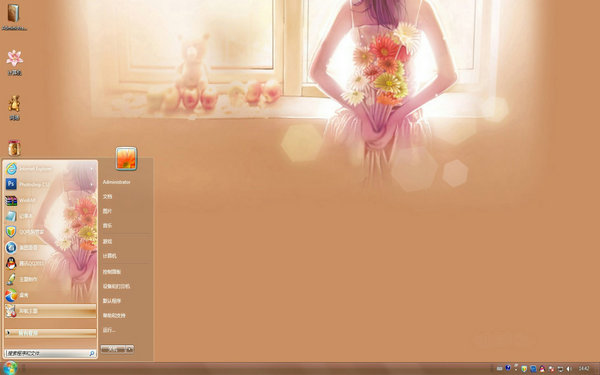Image resolution: width=600 pixels, height=375 pixels.
Task: Launch the colorful swirl browser entry
Action: pyautogui.click(x=50, y=295)
